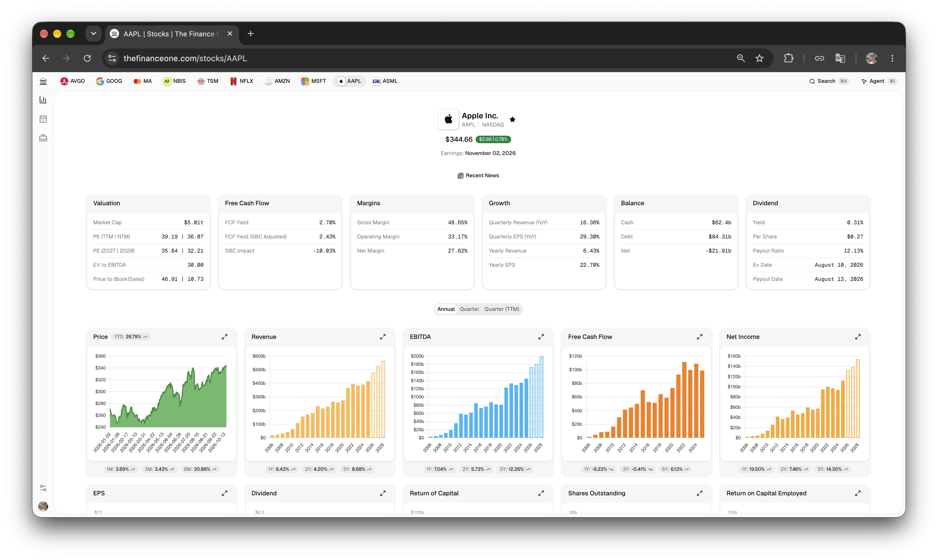Expand the EBITDA chart
The width and height of the screenshot is (938, 560).
point(541,337)
